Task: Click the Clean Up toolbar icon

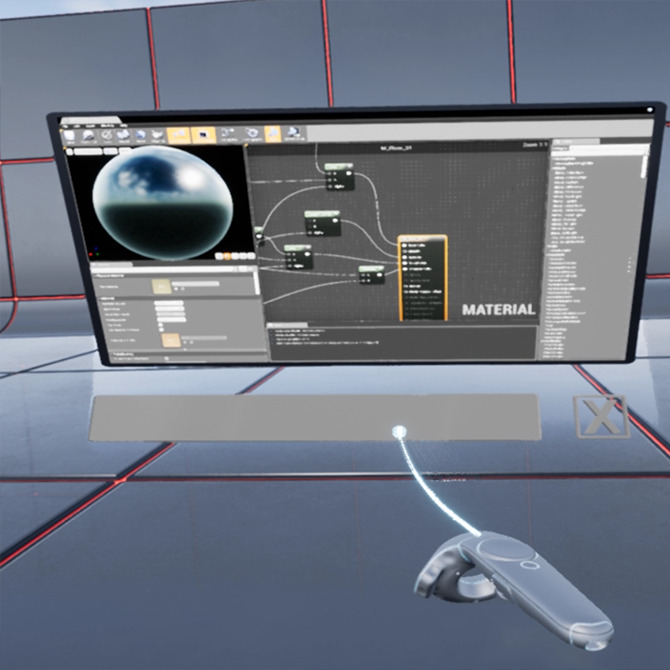Action: point(158,136)
